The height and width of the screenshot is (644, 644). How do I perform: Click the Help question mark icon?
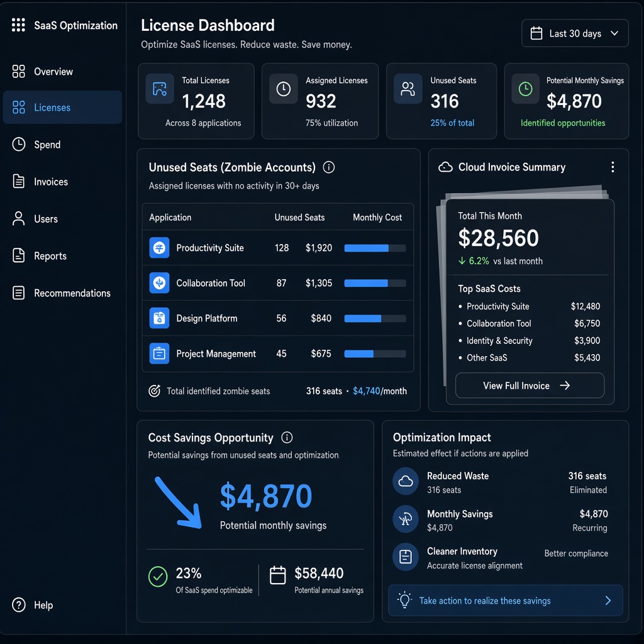point(18,604)
